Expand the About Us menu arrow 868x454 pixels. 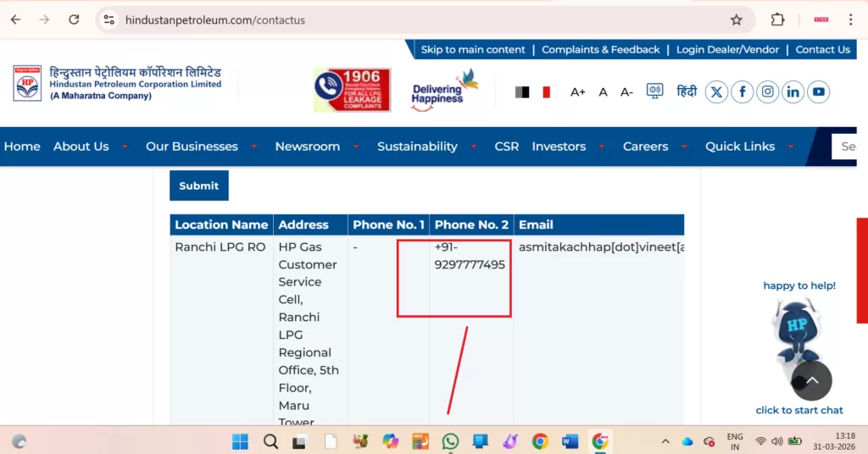[125, 147]
